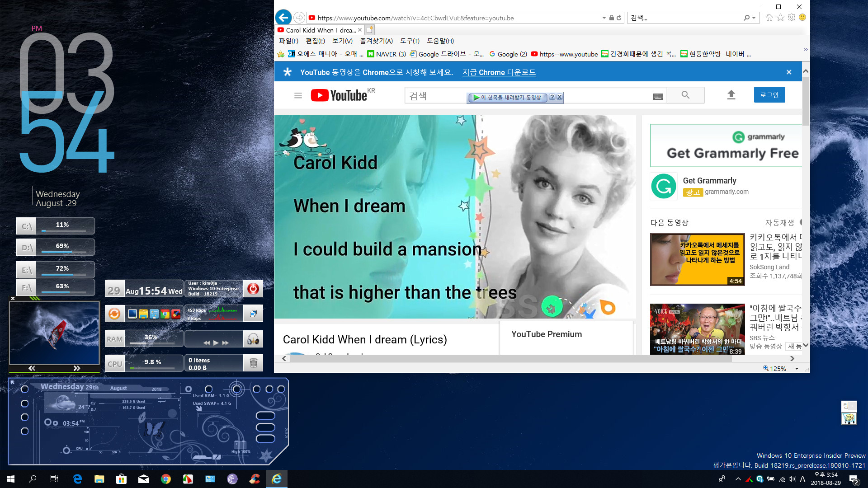The image size is (868, 488).
Task: Click the orange refresh icon on the gadget
Action: (114, 314)
